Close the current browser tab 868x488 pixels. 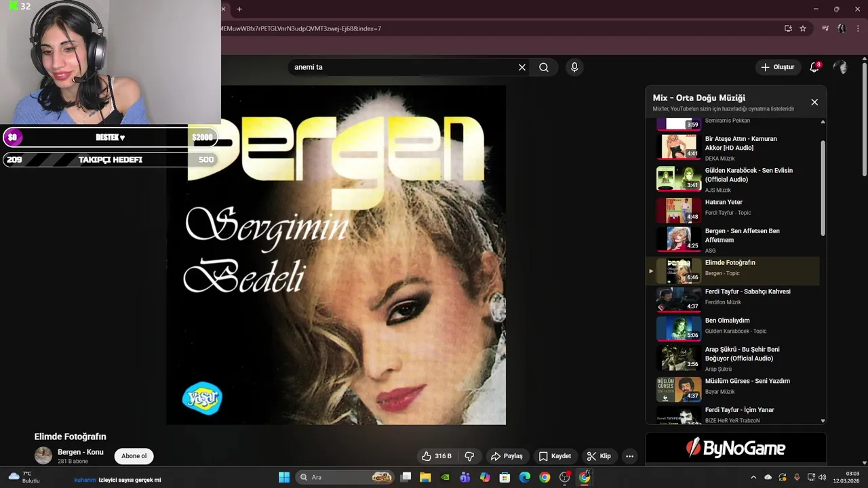tap(223, 9)
